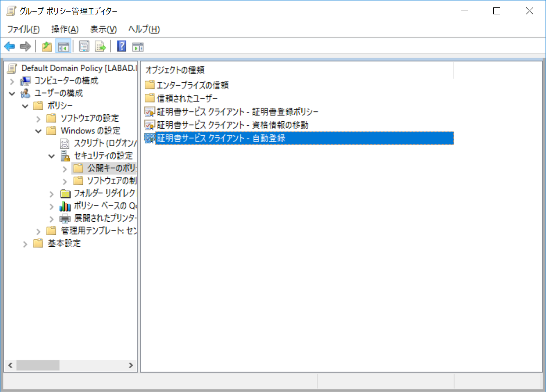Click the export list toolbar icon

[x=100, y=46]
